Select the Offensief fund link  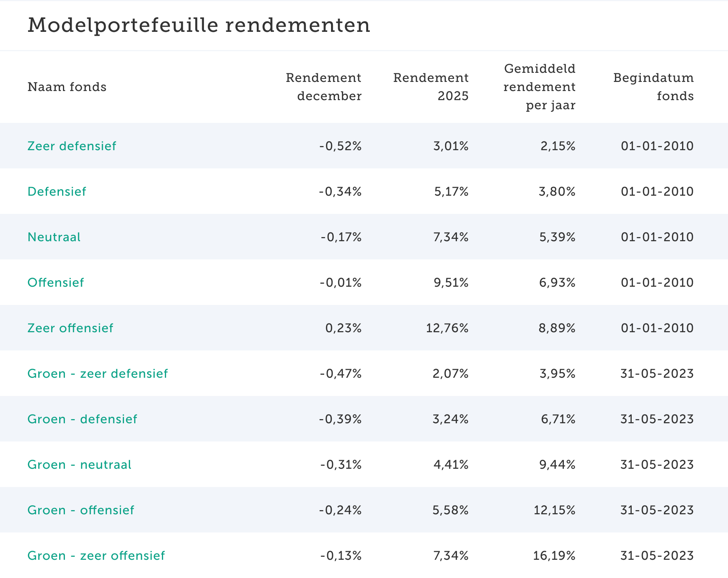56,283
